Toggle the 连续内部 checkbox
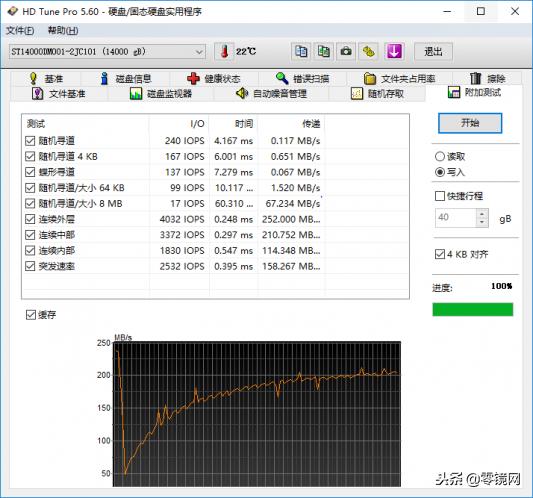533x498 pixels. coord(30,250)
